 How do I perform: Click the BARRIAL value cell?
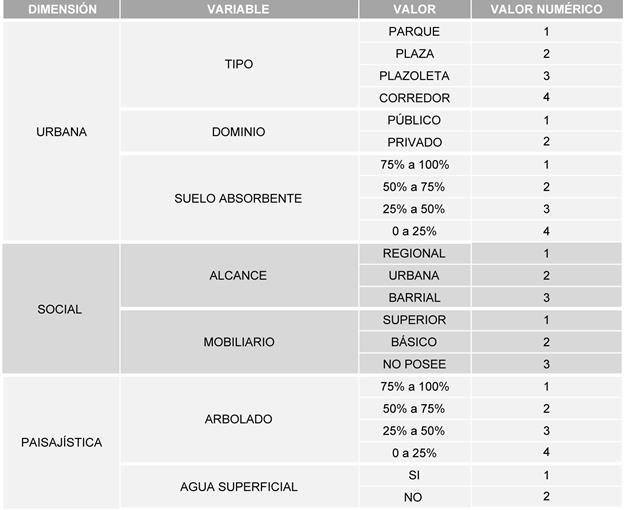pyautogui.click(x=414, y=297)
